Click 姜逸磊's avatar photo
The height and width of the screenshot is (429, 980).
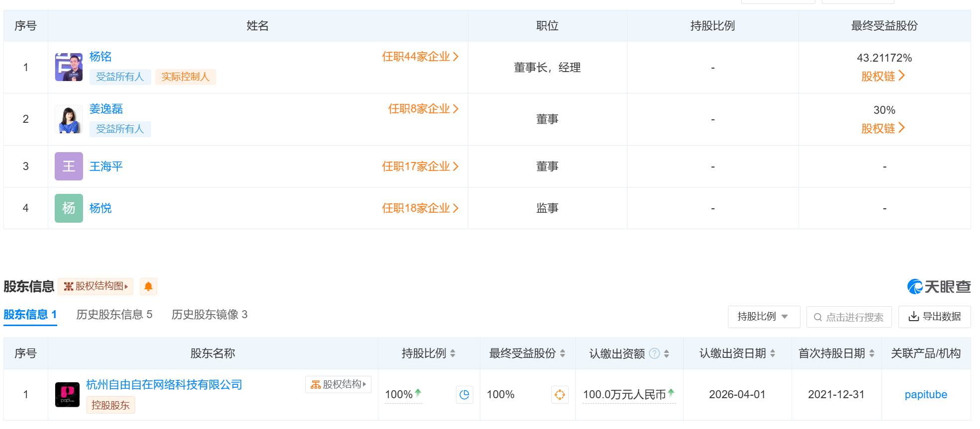click(69, 119)
